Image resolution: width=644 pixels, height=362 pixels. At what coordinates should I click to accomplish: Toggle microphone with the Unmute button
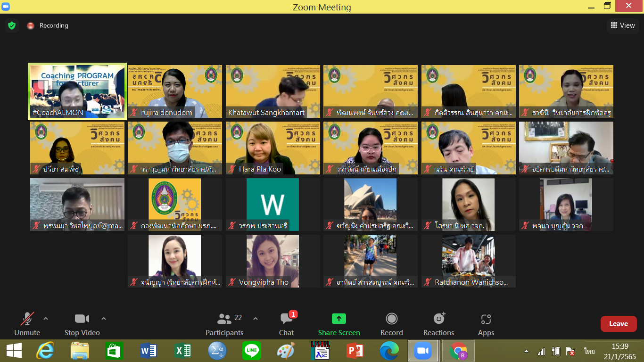[x=27, y=324]
